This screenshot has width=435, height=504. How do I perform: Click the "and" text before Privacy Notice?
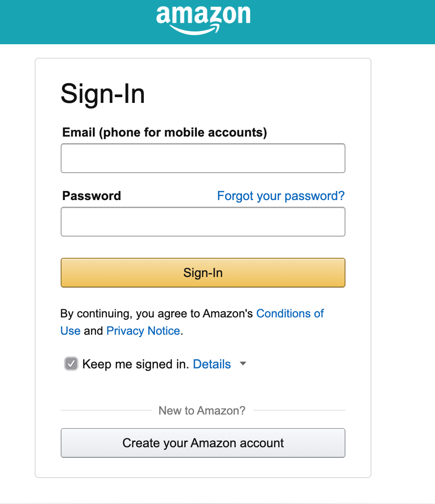[x=93, y=331]
